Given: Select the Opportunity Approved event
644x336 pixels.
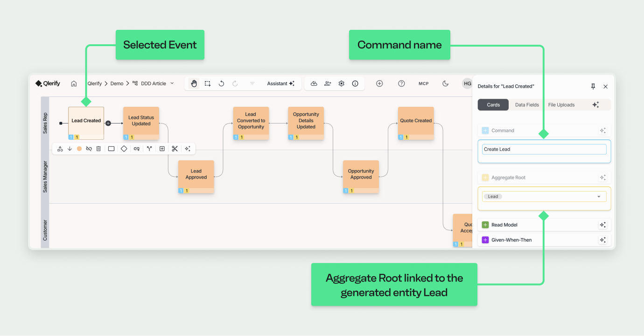Looking at the screenshot, I should point(361,177).
